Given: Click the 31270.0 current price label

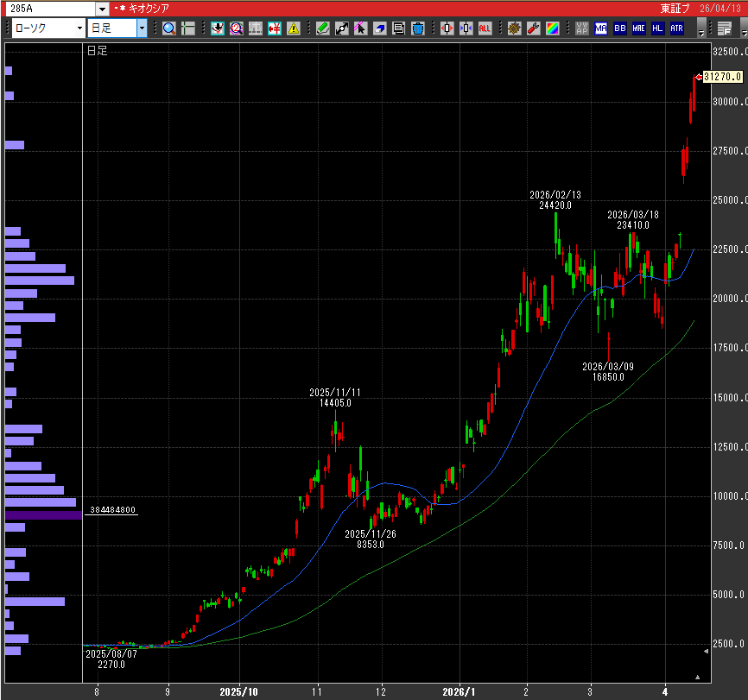Looking at the screenshot, I should point(723,77).
